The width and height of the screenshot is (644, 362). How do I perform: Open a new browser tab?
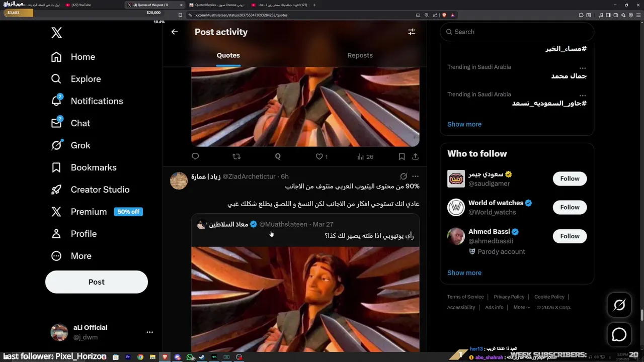[x=314, y=5]
